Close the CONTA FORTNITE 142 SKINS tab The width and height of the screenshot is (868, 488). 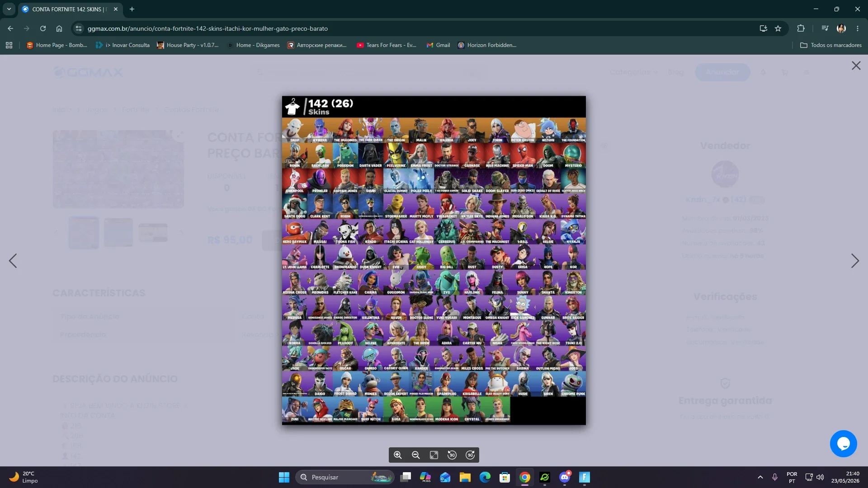[116, 9]
